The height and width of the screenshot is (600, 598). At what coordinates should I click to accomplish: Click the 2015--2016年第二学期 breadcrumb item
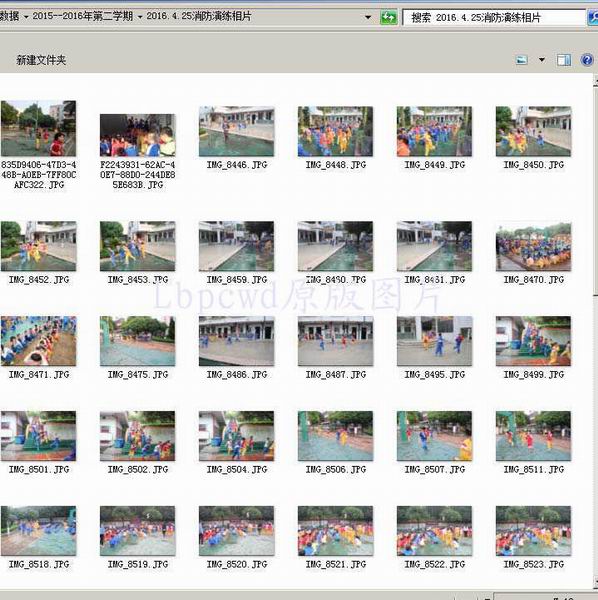pyautogui.click(x=83, y=16)
